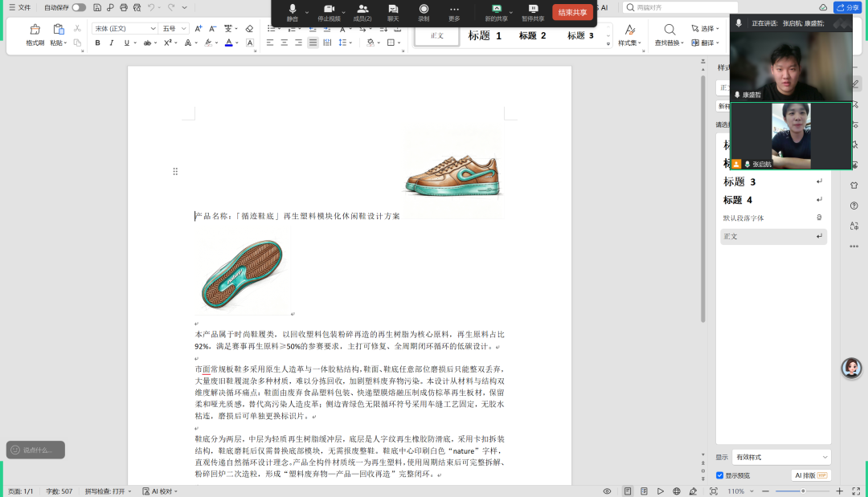This screenshot has width=868, height=497.
Task: Expand the font color dropdown arrow
Action: pyautogui.click(x=237, y=43)
